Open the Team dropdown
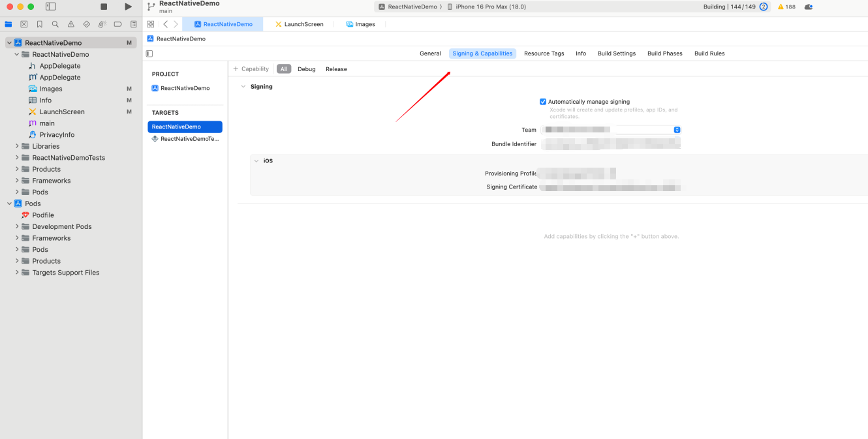868x439 pixels. click(611, 130)
